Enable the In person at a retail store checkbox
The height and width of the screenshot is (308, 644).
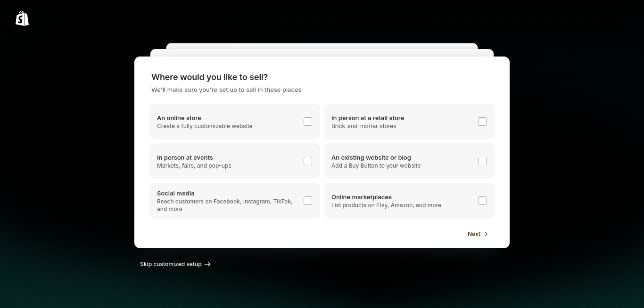tap(482, 122)
